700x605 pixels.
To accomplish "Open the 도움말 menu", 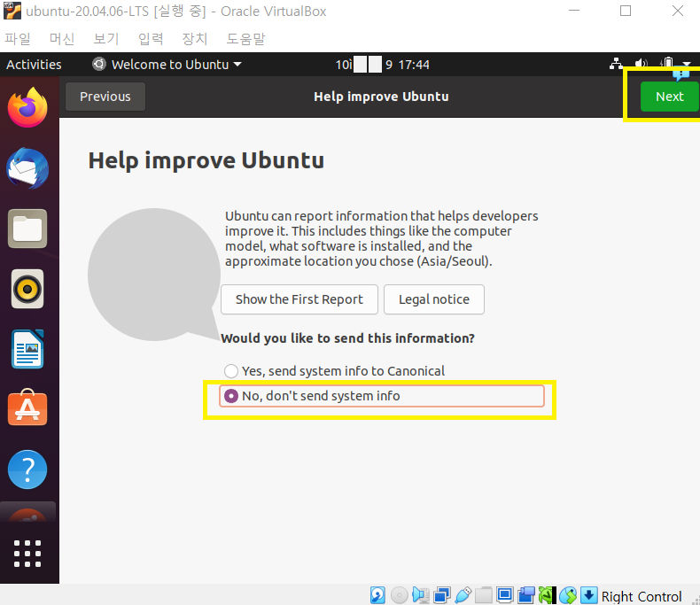I will pyautogui.click(x=245, y=39).
